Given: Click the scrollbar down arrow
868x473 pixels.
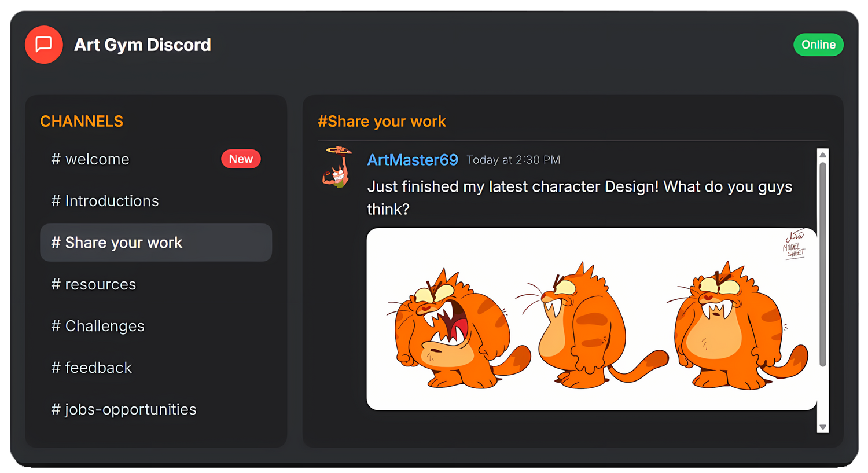Looking at the screenshot, I should coord(823,427).
